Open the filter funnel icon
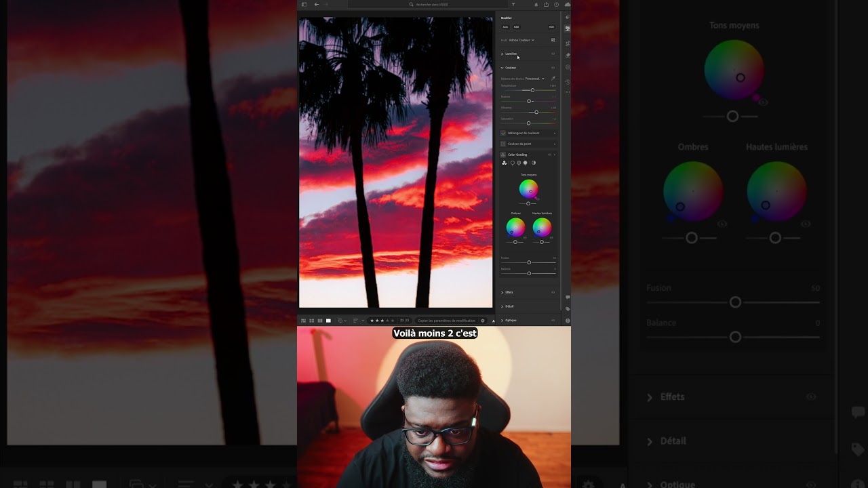868x488 pixels. click(513, 4)
